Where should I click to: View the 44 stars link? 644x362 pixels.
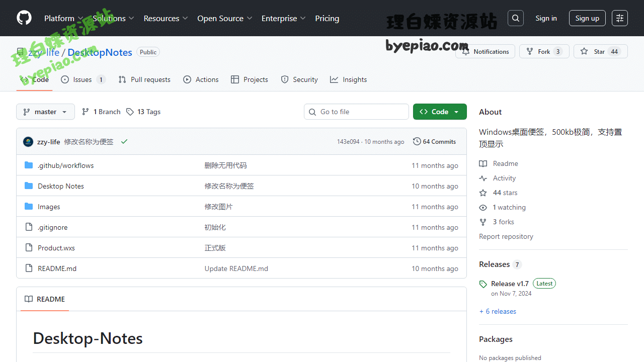click(x=498, y=193)
